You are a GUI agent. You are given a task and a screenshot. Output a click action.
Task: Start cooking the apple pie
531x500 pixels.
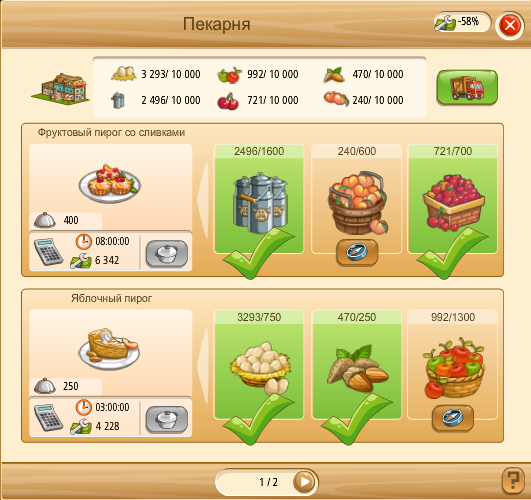point(167,419)
